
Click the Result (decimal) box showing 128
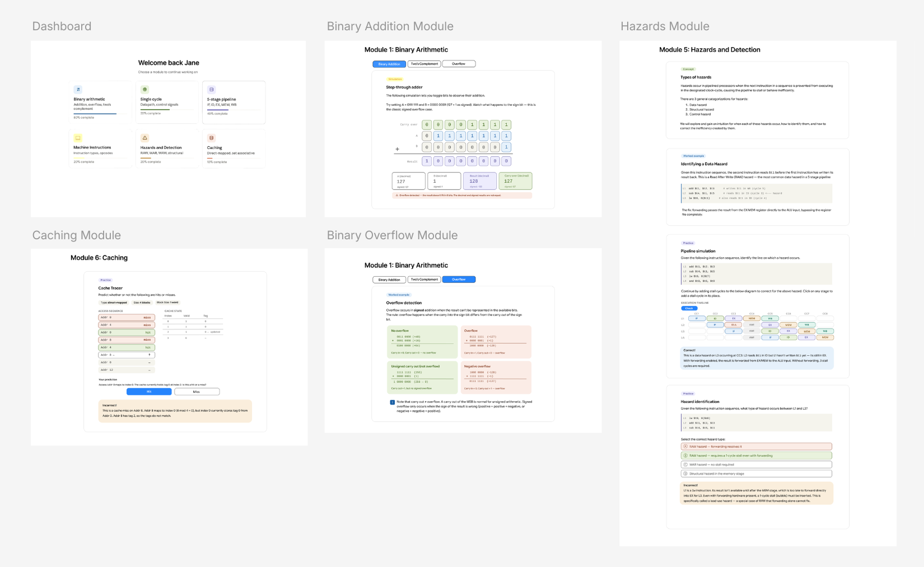[x=479, y=181]
